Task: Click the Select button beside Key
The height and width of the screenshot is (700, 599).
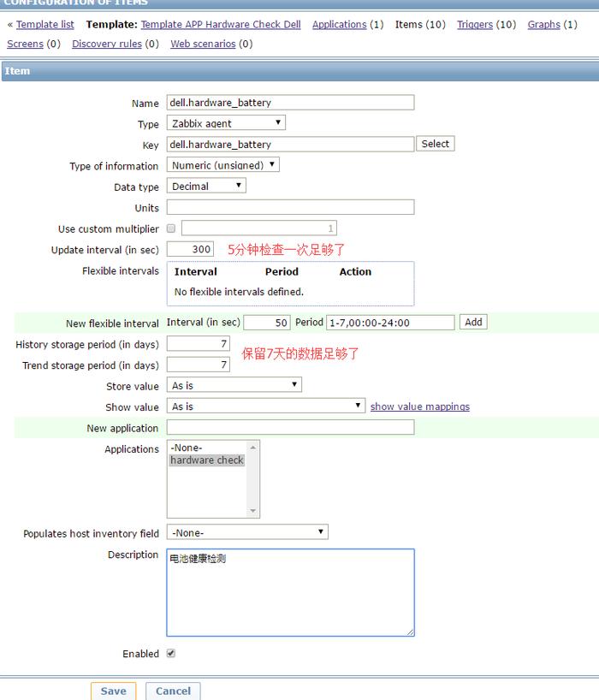Action: (435, 144)
